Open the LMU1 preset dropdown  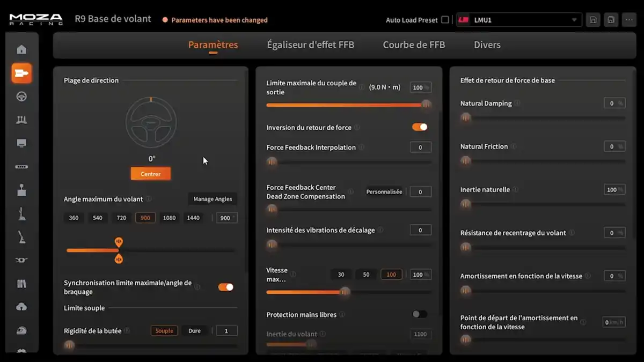(519, 20)
